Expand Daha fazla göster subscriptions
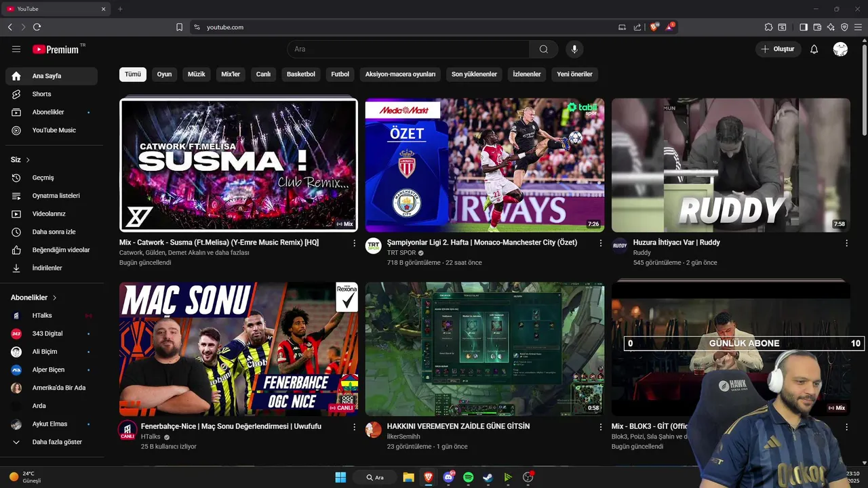The image size is (868, 488). pyautogui.click(x=52, y=442)
